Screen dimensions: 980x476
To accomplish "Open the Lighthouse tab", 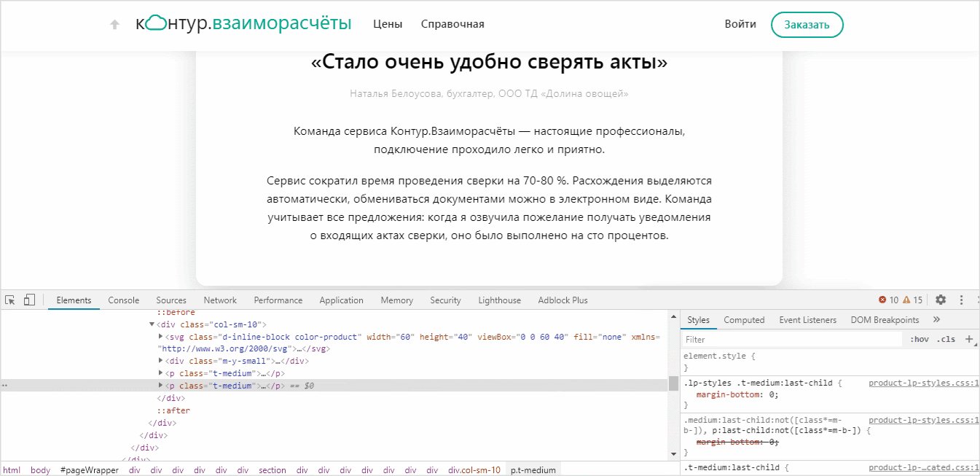I will [499, 300].
